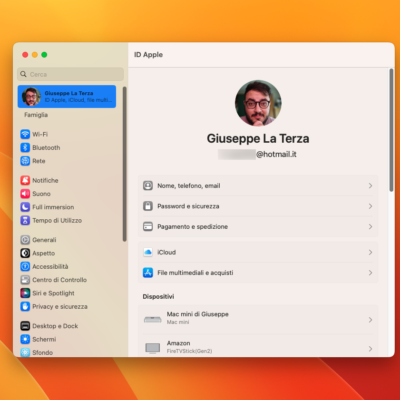The image size is (400, 400).
Task: Click the Cerca search field
Action: 70,74
